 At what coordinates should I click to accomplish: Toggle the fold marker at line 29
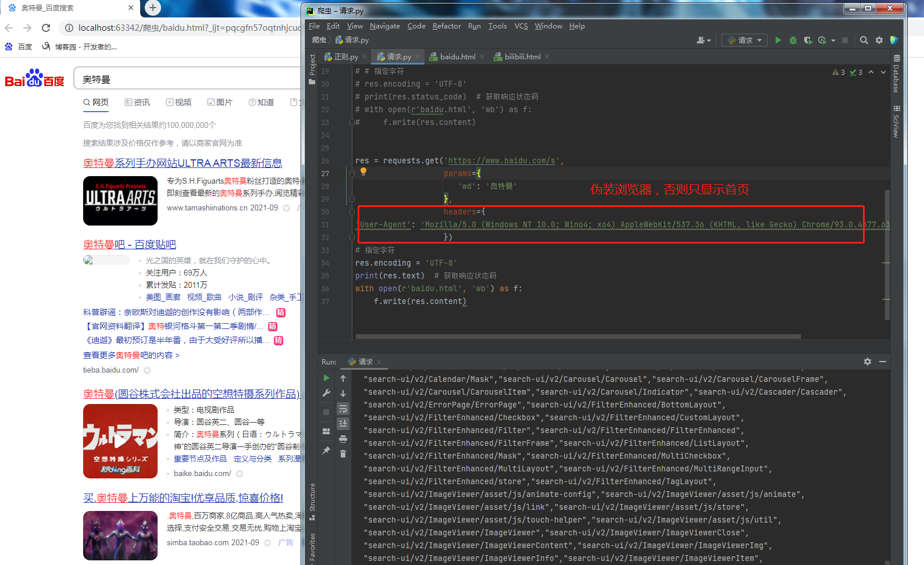pyautogui.click(x=352, y=199)
